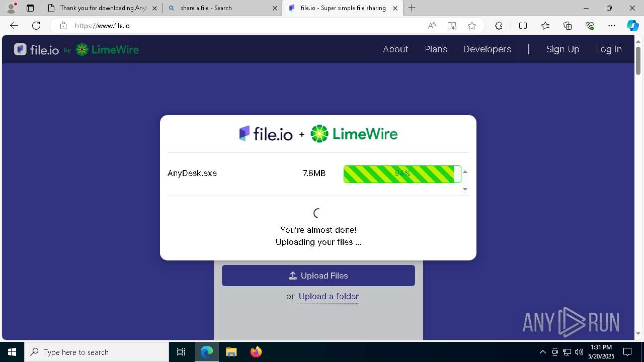Screen dimensions: 644x362
Task: Open the volume control in tray
Action: click(x=579, y=352)
